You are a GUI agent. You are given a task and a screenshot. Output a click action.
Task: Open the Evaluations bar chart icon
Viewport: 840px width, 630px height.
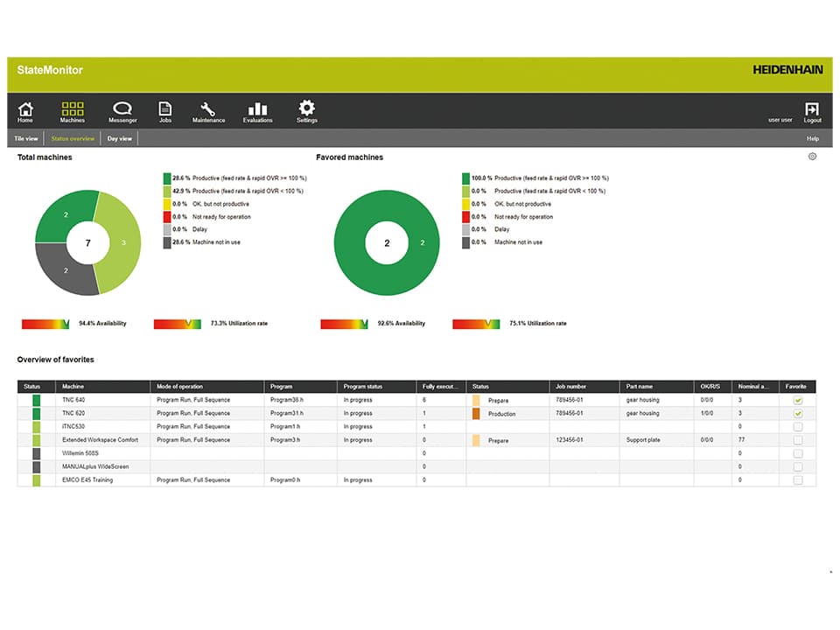pos(257,109)
